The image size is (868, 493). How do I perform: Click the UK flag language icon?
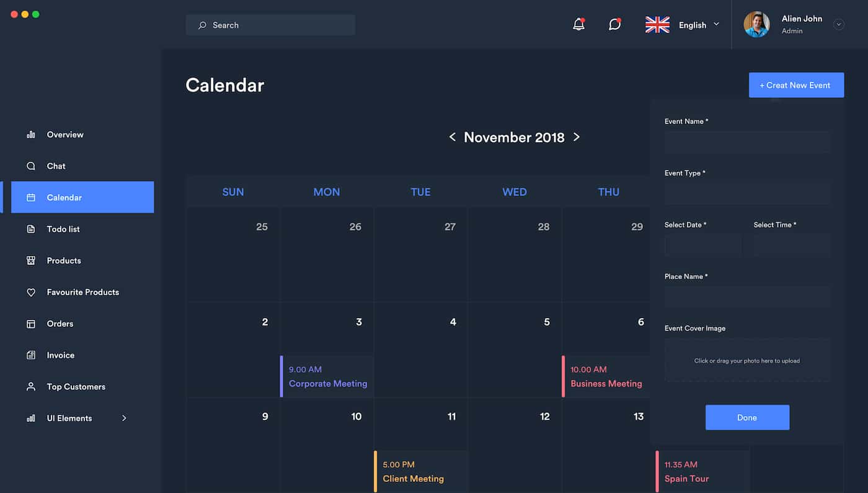coord(657,25)
